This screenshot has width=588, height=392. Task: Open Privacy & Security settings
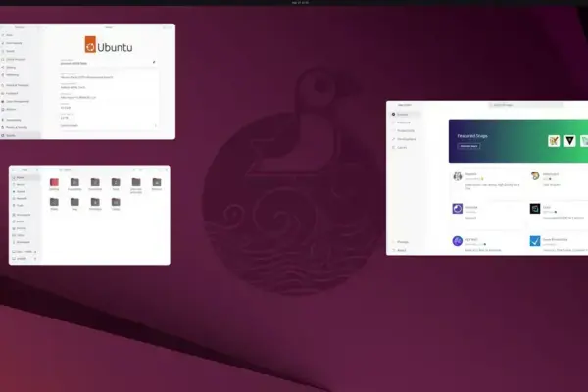(x=20, y=127)
